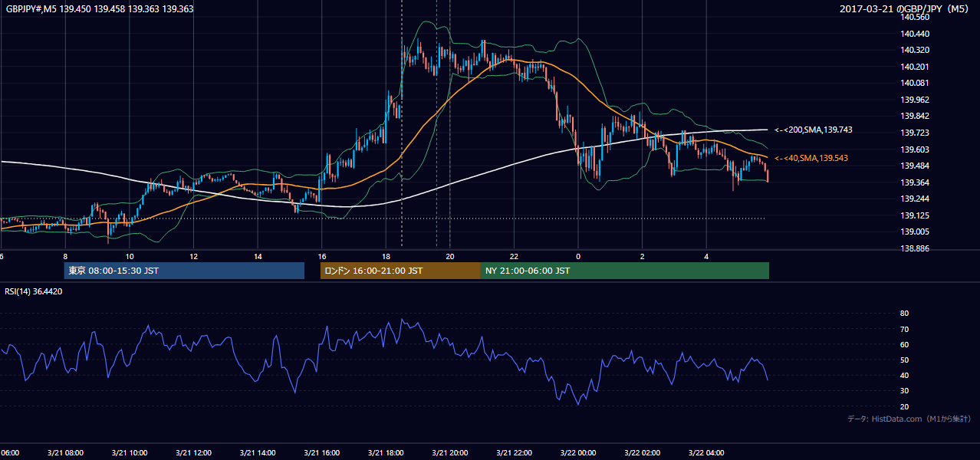Click the hour 16 tick under the chart
This screenshot has width=980, height=460.
click(322, 256)
